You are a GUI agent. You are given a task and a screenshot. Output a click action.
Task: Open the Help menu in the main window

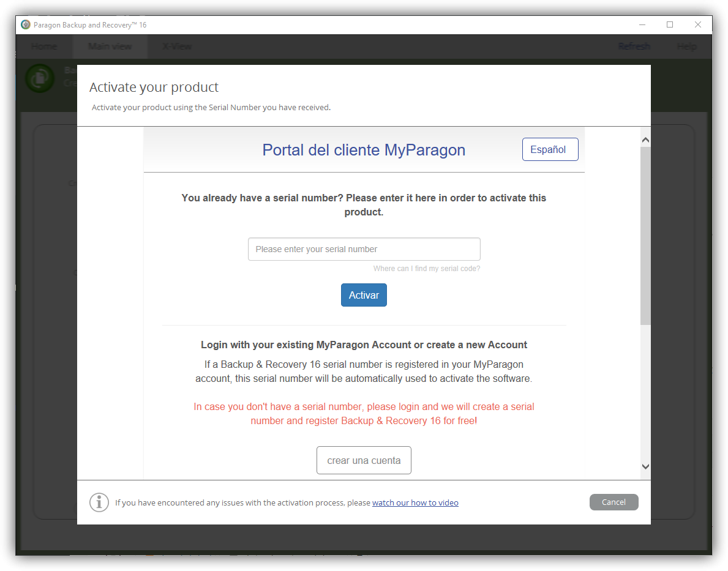(x=687, y=47)
